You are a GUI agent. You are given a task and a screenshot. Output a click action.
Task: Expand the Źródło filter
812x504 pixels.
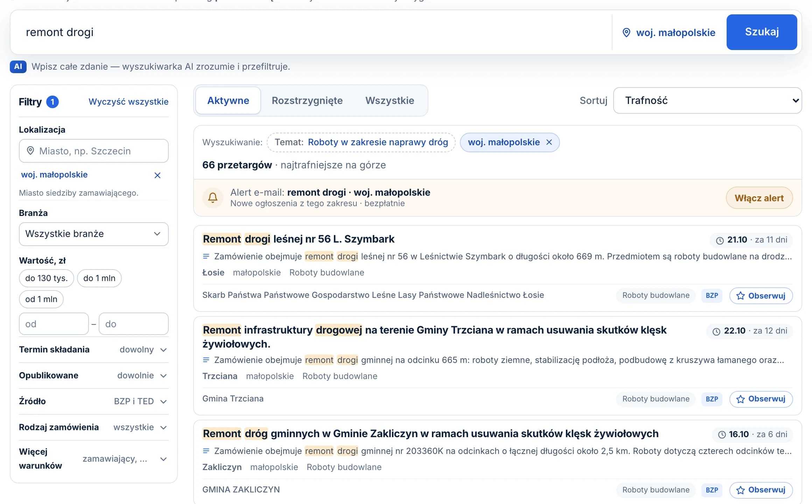tap(94, 401)
